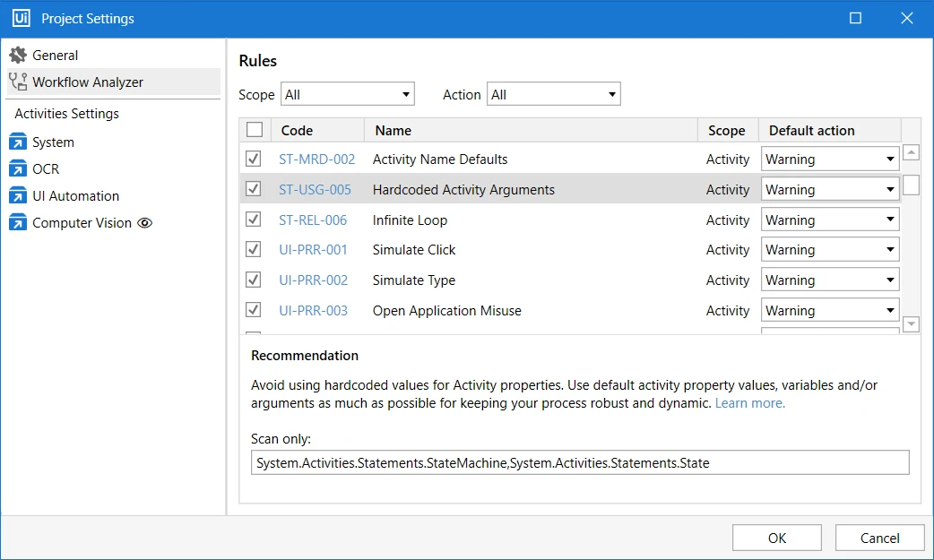Click the Computer Vision icon
The height and width of the screenshot is (560, 934).
point(18,222)
